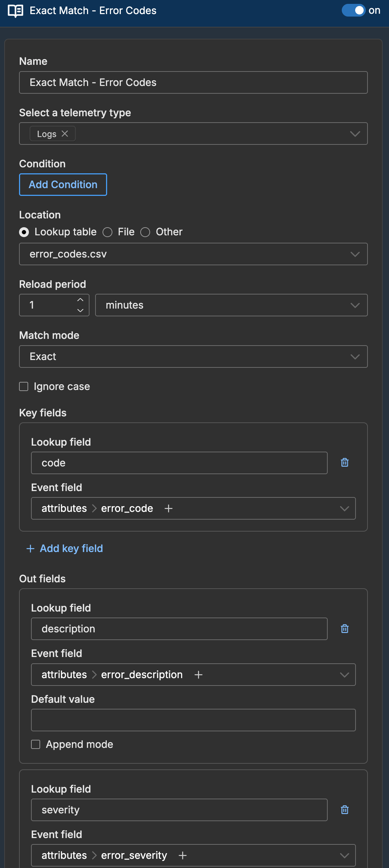This screenshot has height=868, width=389.
Task: Expand the error_code event field dropdown
Action: point(344,508)
